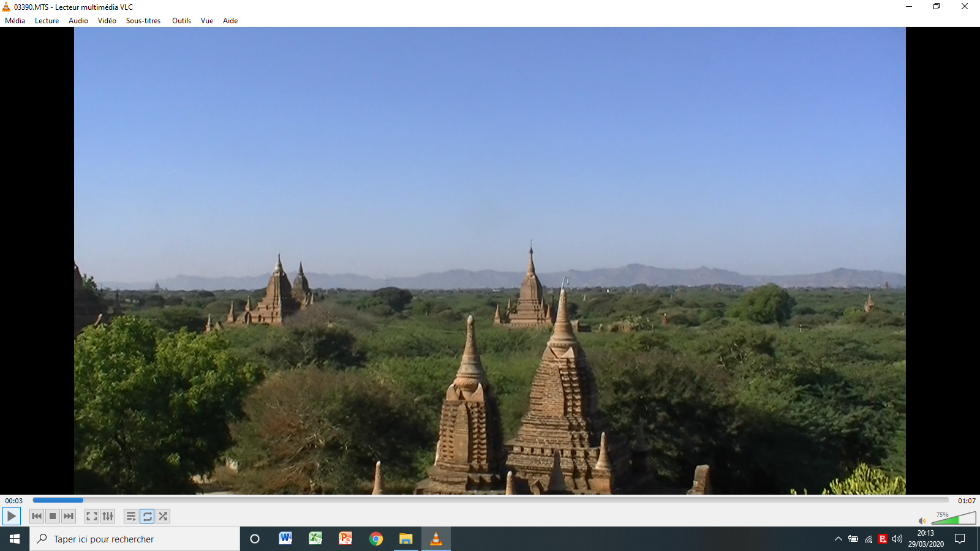Open the Vidéo menu
The image size is (980, 551).
(107, 21)
